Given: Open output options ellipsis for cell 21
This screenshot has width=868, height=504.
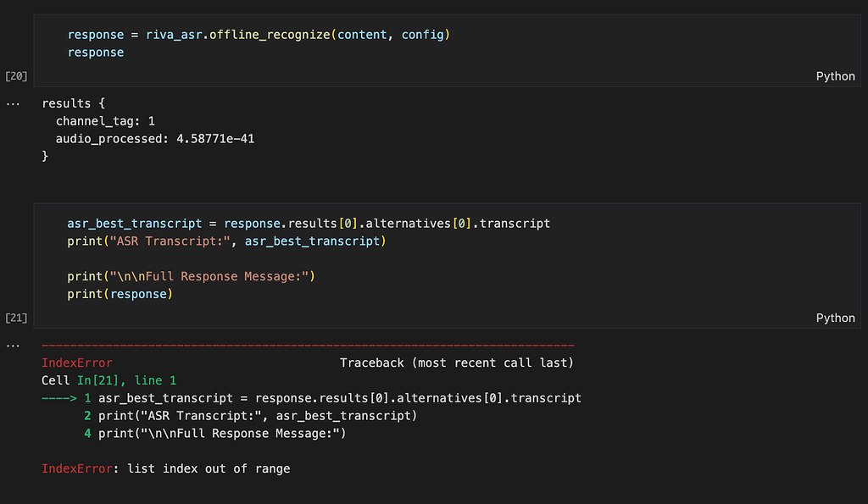Looking at the screenshot, I should pyautogui.click(x=13, y=346).
